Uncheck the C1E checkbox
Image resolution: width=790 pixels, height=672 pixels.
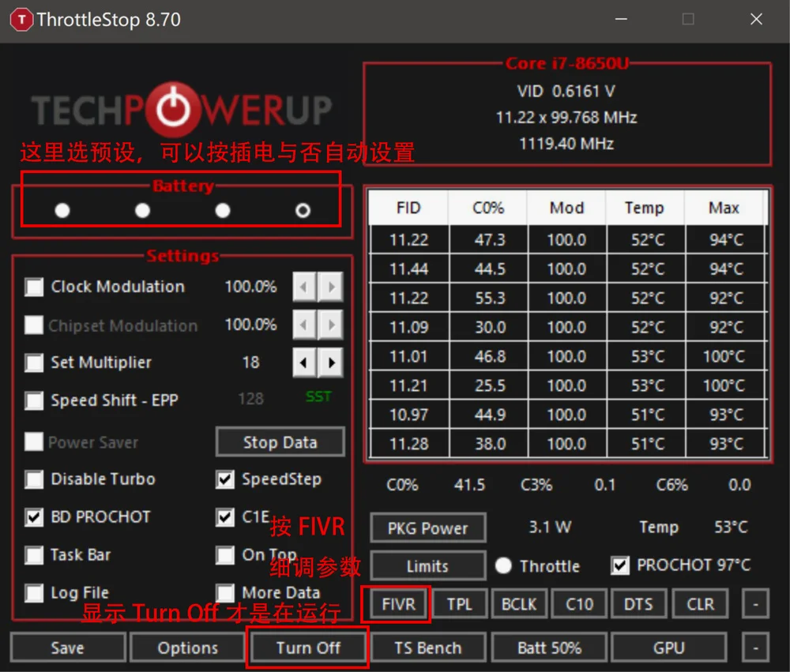pyautogui.click(x=225, y=517)
